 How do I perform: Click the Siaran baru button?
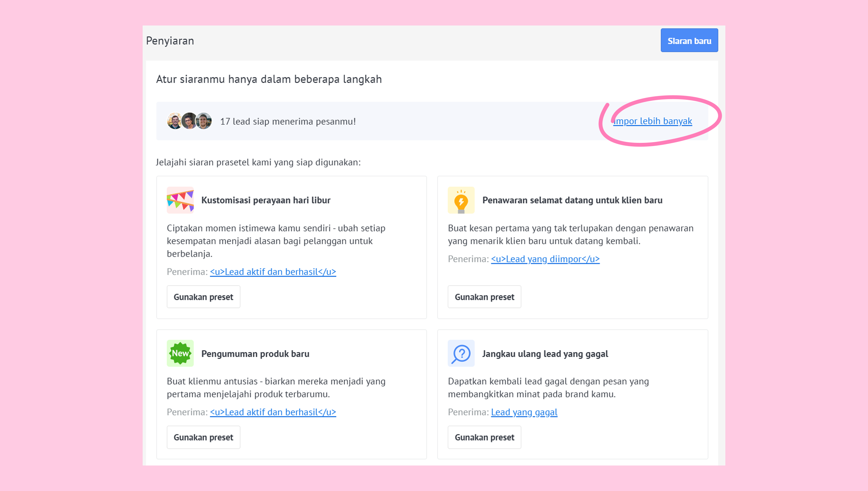click(689, 40)
